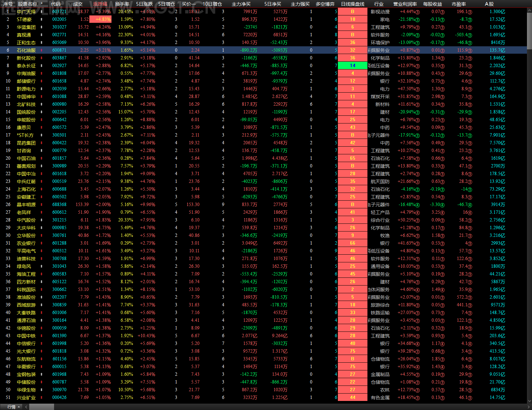This screenshot has width=532, height=410.
Task: Click the 每股收益 column header
Action: (x=433, y=4)
